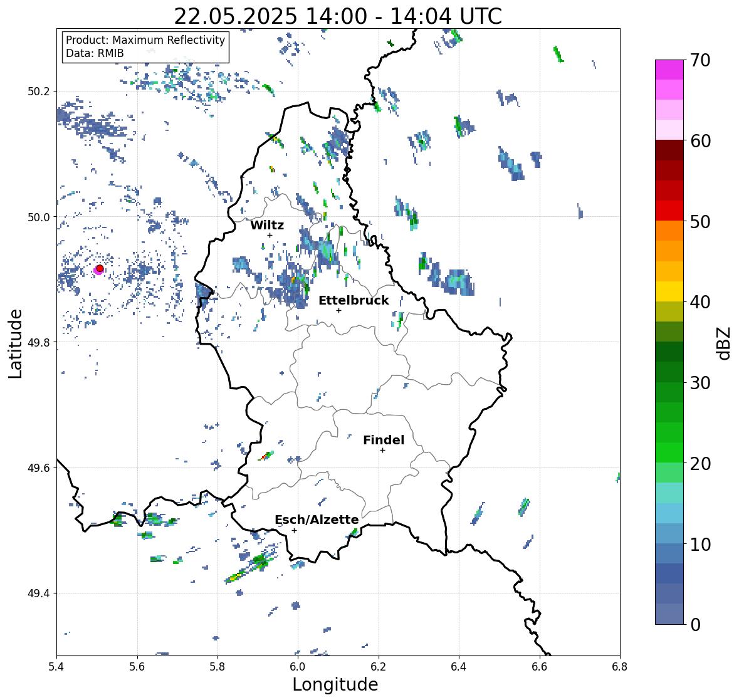Click the 10 tick on the colorbar

700,543
